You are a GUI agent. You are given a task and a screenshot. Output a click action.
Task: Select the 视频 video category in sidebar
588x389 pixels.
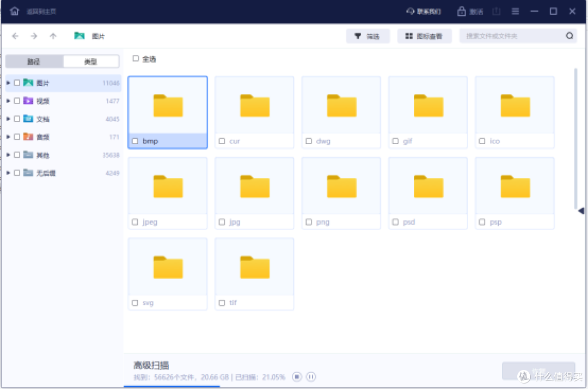pyautogui.click(x=63, y=101)
